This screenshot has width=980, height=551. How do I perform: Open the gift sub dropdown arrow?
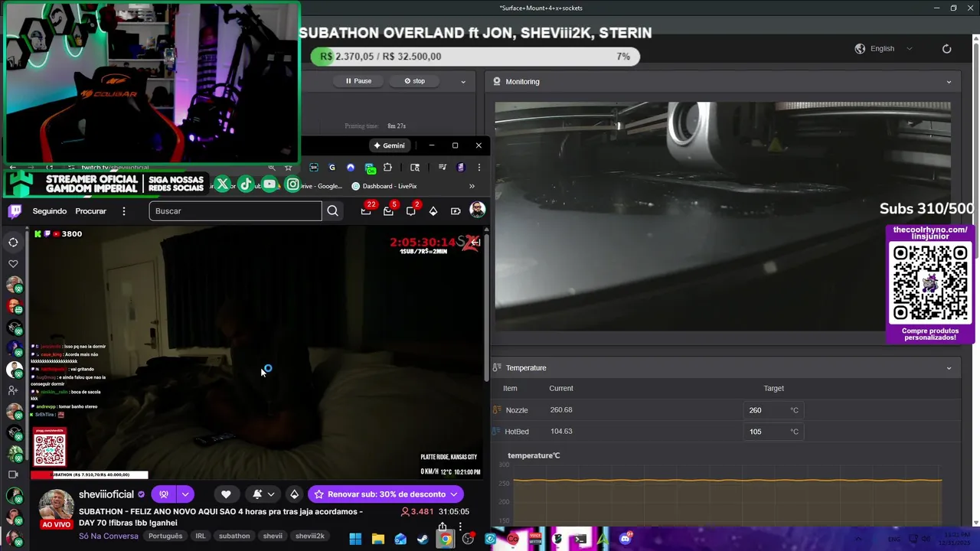pyautogui.click(x=185, y=494)
